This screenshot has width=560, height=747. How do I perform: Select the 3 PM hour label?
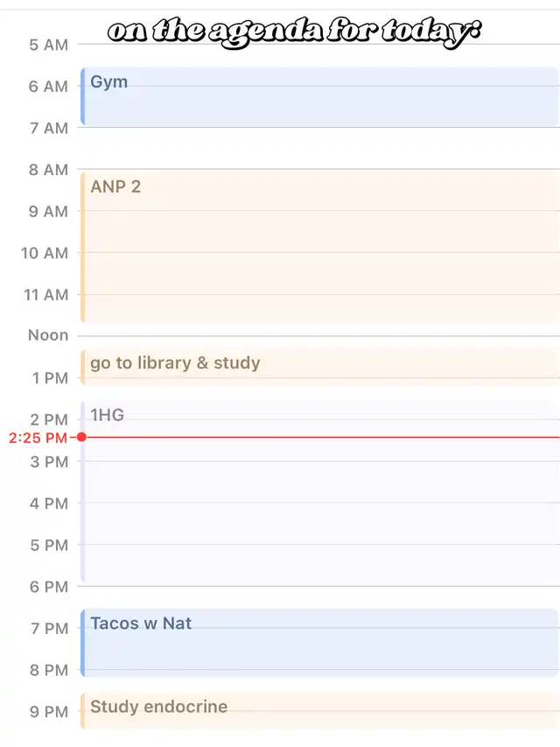tap(48, 462)
